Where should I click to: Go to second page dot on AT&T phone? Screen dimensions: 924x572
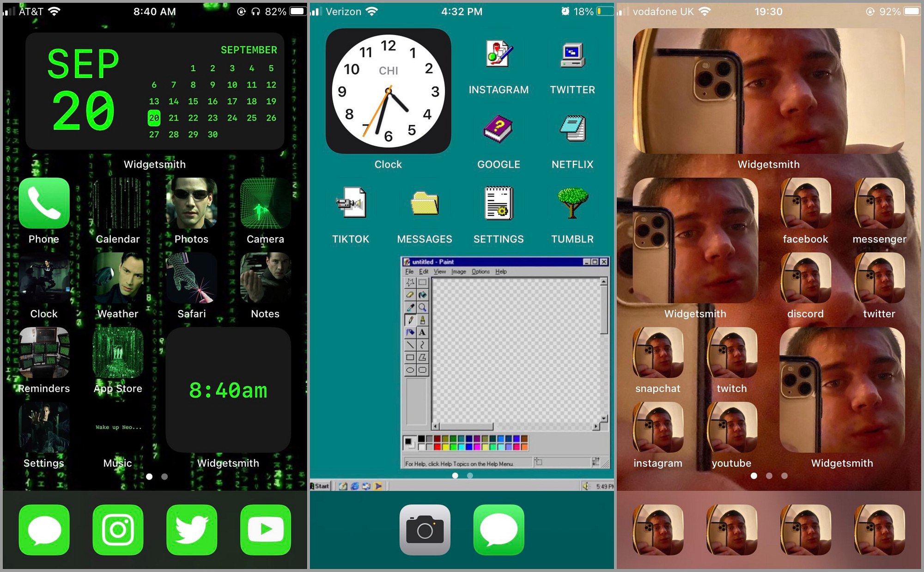click(164, 476)
